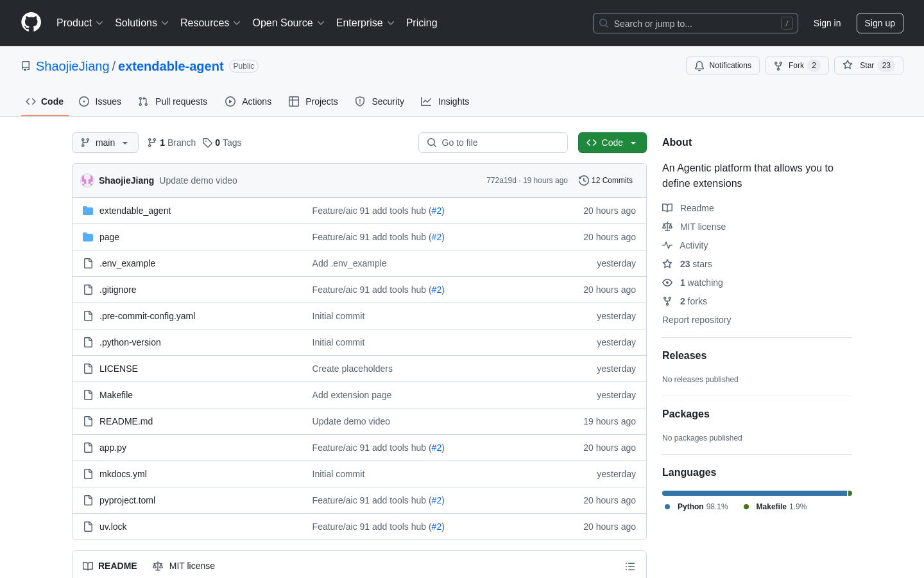The width and height of the screenshot is (924, 578).
Task: Click the Sign in link
Action: coord(827,23)
